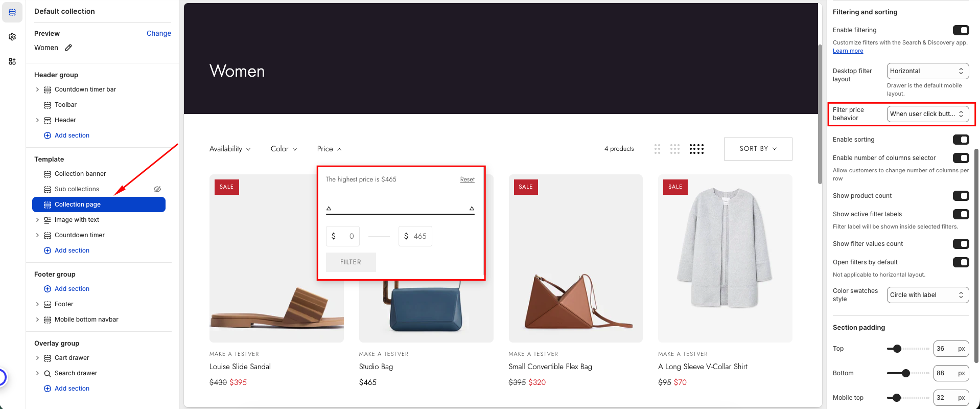Click the sections icon in left rail
The image size is (980, 409).
(12, 12)
